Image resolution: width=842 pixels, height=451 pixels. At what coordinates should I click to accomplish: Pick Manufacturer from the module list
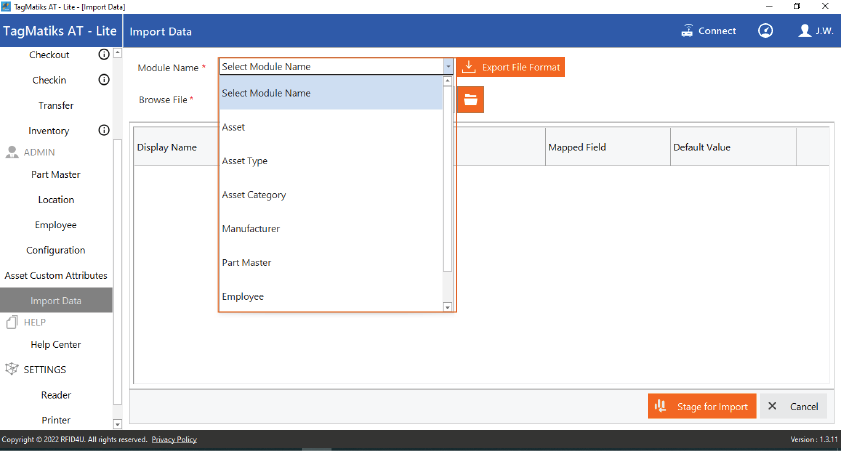tap(251, 229)
